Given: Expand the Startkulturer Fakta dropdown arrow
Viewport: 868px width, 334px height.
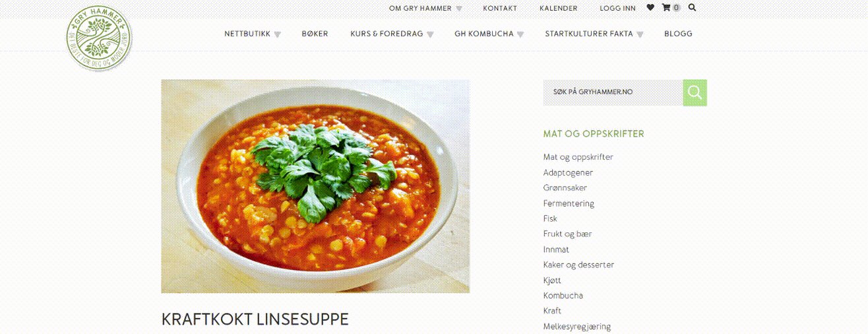Looking at the screenshot, I should pos(640,35).
